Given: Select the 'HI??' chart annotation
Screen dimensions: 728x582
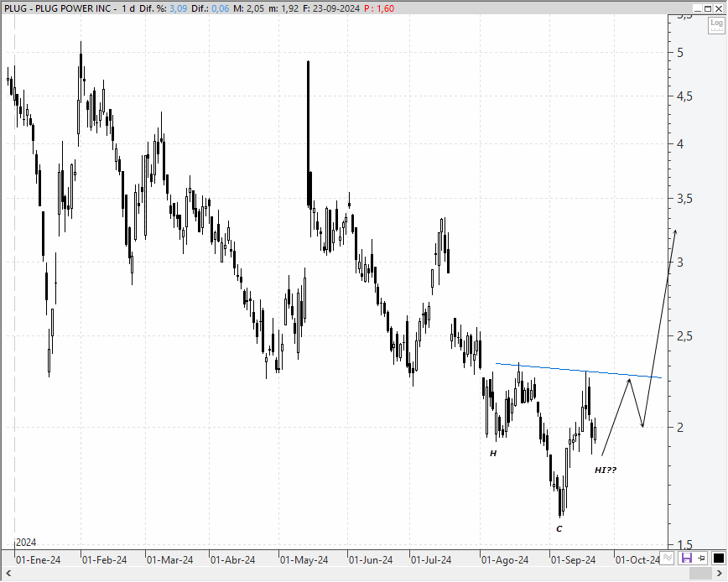Looking at the screenshot, I should pyautogui.click(x=606, y=470).
